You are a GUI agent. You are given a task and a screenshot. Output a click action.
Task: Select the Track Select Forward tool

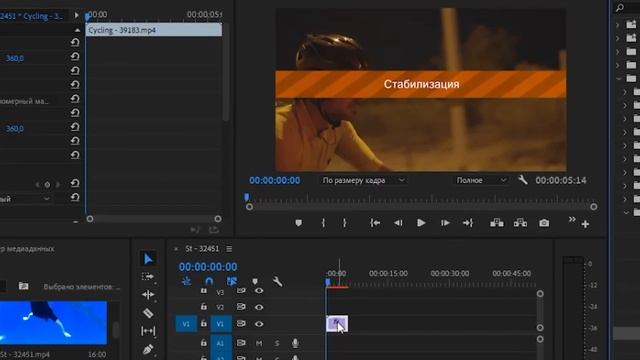coord(148,277)
